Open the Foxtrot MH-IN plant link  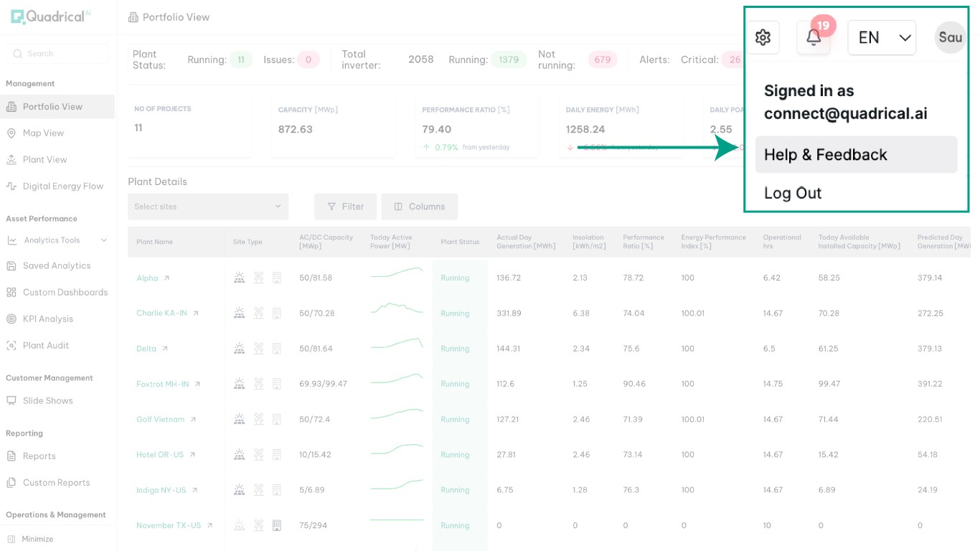pyautogui.click(x=163, y=385)
